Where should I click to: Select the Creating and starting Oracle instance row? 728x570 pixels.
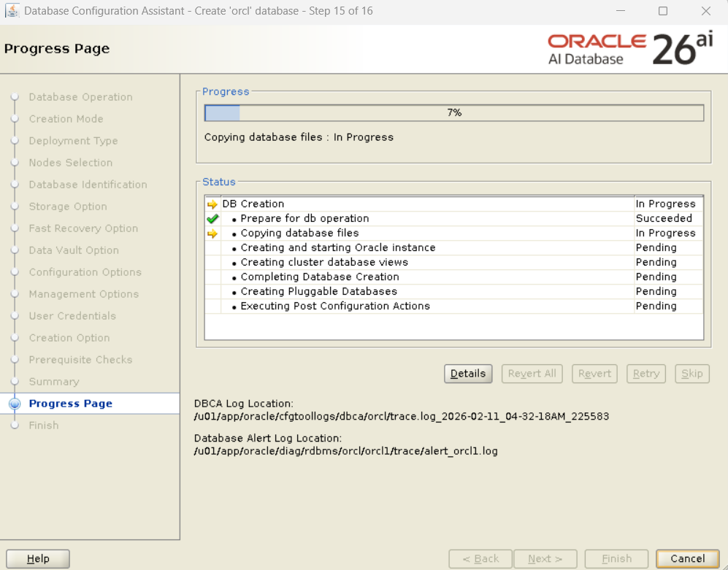tap(337, 247)
